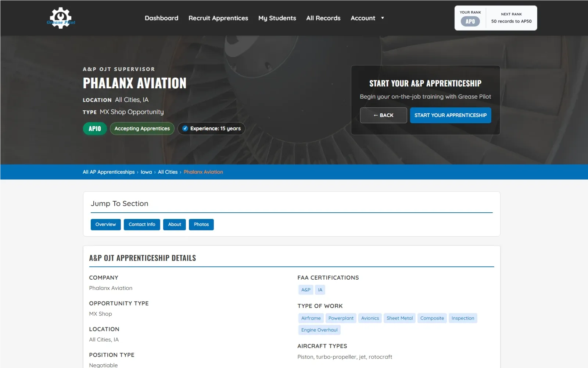Click the PHALANX AVIATION title heading

[135, 83]
